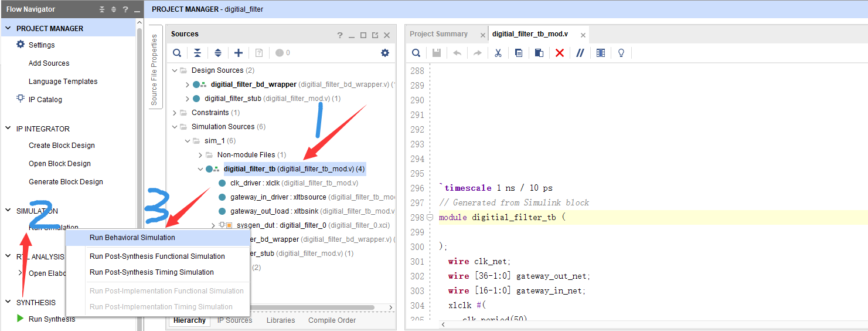Click Collapse All icon in Sources toolbar
This screenshot has height=331, width=868.
[x=198, y=53]
